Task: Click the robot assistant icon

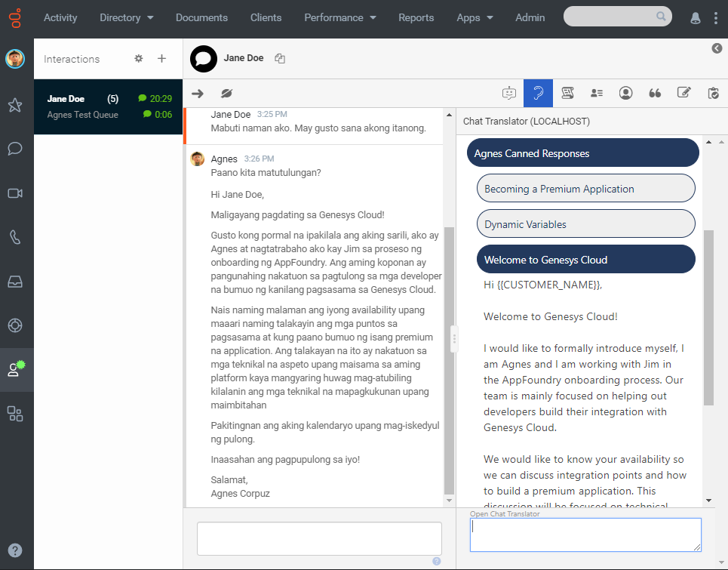Action: 509,94
